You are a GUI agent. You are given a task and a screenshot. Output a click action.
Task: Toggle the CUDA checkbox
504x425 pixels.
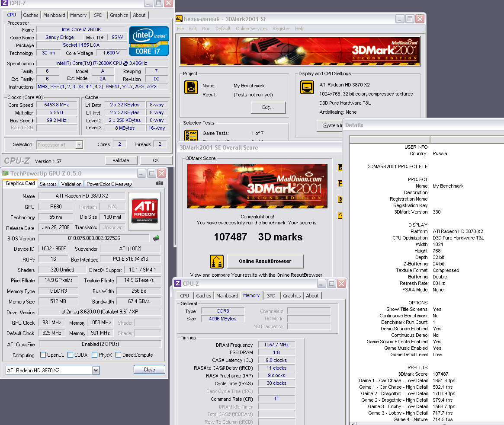pyautogui.click(x=71, y=355)
